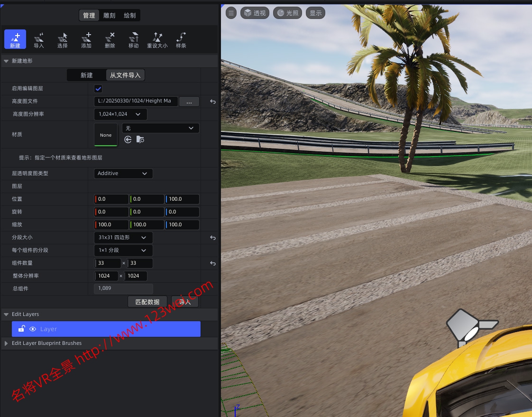This screenshot has height=417, width=532.
Task: Select the 新建 (New) landscape tool
Action: [x=15, y=39]
